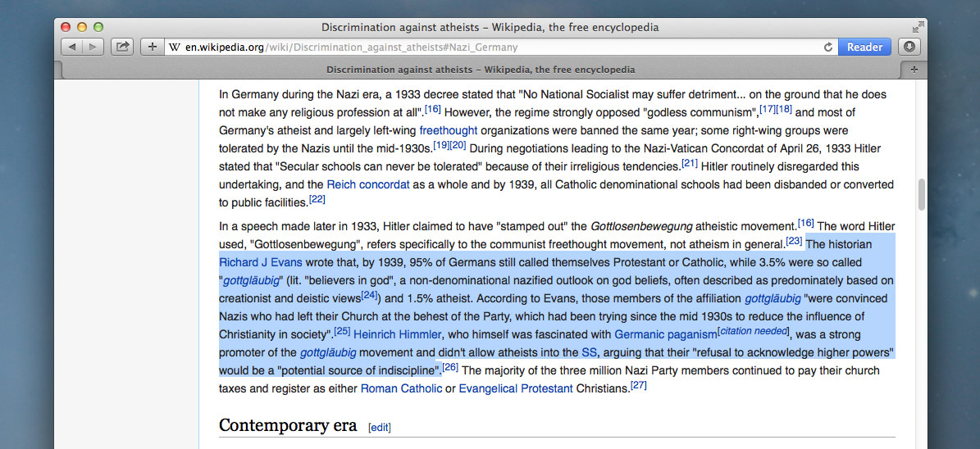Click the Safari back navigation arrow
This screenshot has width=980, height=449.
(x=71, y=48)
